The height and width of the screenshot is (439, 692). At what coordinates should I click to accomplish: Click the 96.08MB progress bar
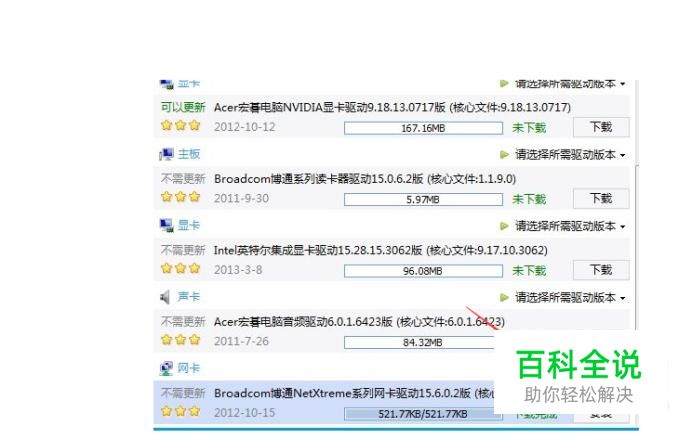(423, 271)
